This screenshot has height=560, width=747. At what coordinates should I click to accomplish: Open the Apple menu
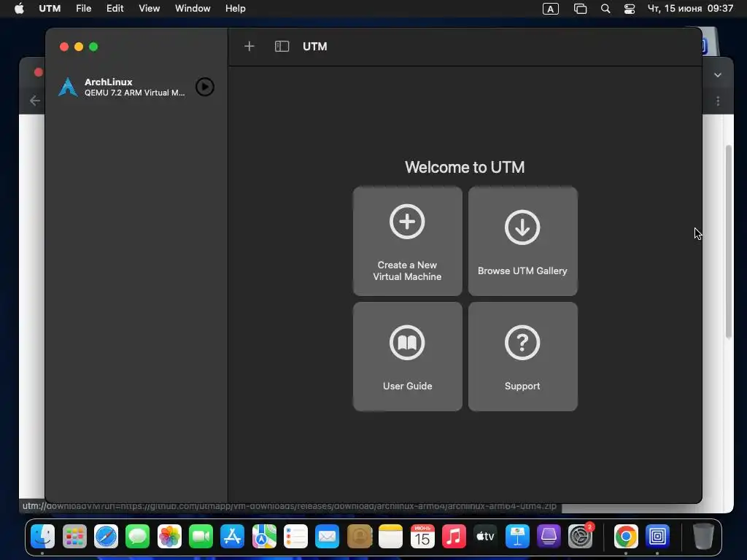[19, 9]
